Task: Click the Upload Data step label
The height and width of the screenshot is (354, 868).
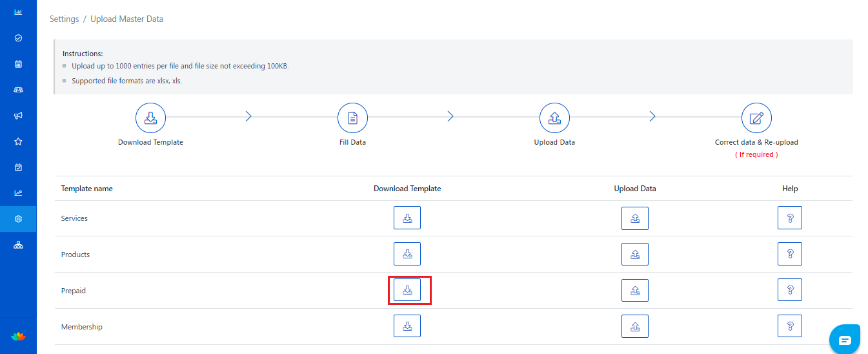Action: coord(554,142)
